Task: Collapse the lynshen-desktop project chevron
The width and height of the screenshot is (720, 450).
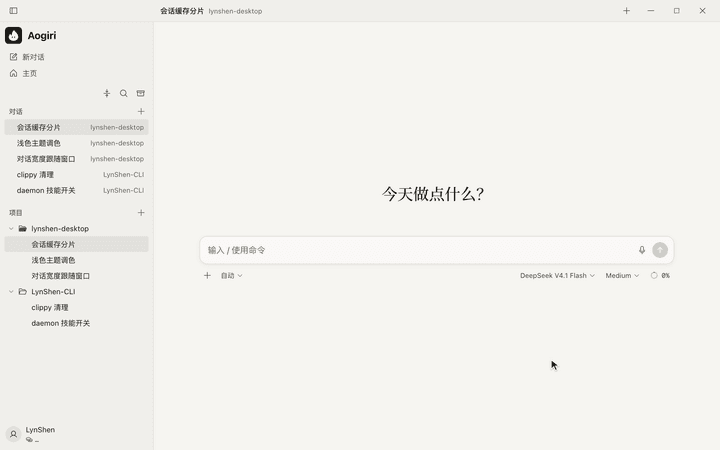Action: pos(11,228)
